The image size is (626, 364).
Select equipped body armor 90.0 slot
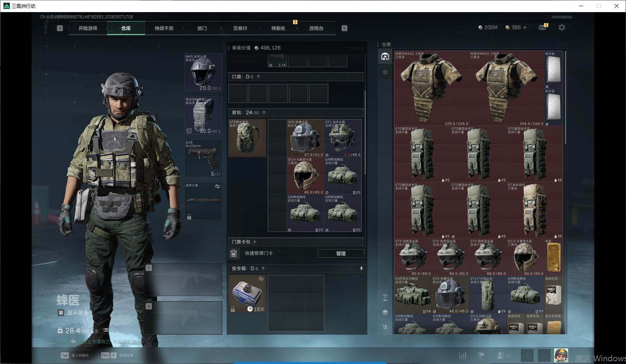[x=203, y=116]
